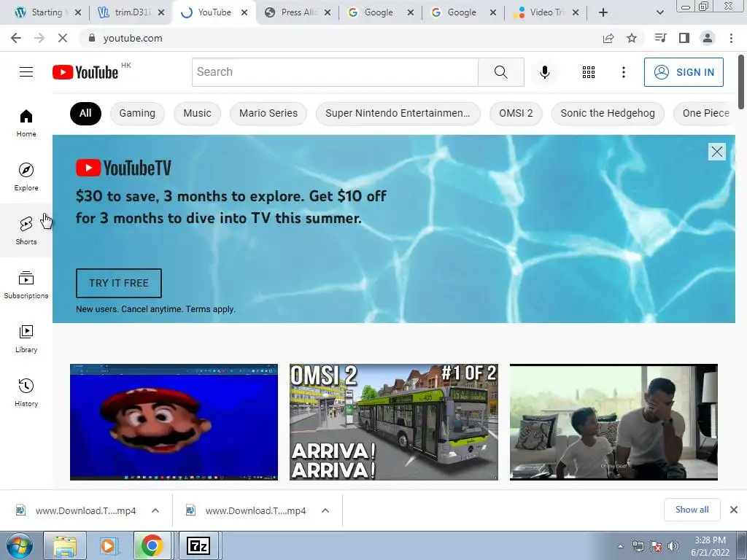Select the Sonic the Hedgehog chip
Viewport: 747px width, 560px height.
tap(608, 113)
